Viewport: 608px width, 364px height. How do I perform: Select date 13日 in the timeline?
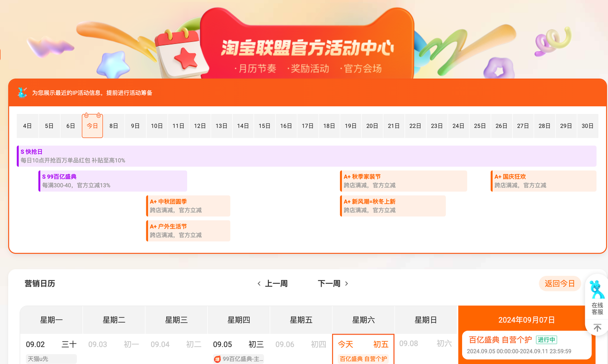221,126
